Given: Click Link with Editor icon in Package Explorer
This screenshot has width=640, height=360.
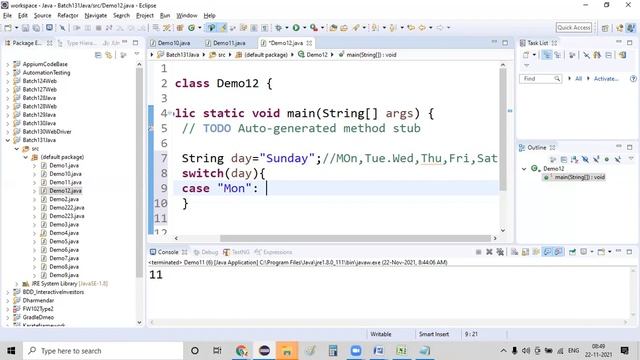Looking at the screenshot, I should (x=109, y=55).
